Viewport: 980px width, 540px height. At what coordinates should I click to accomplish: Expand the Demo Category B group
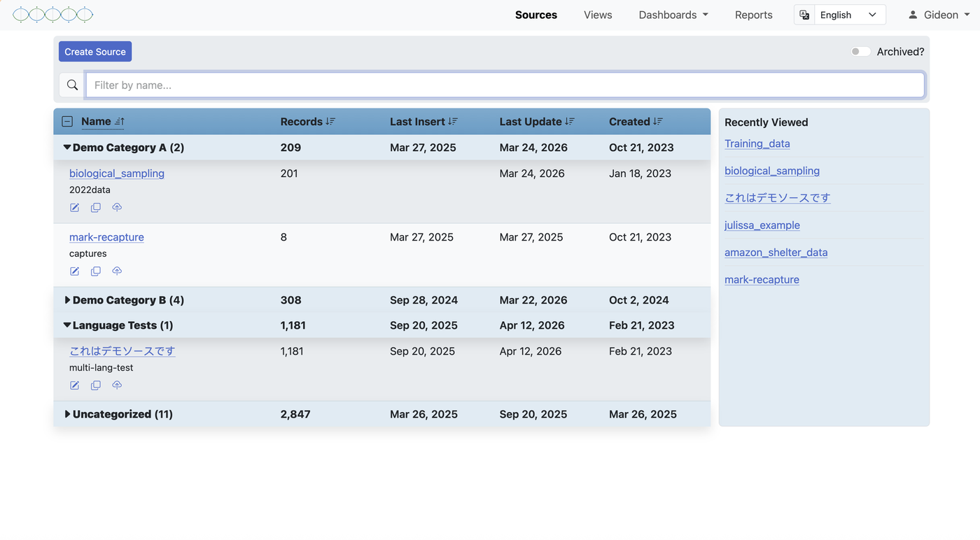67,299
